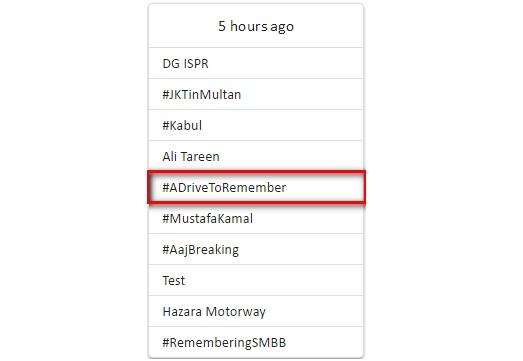Open the #Kabul hashtag

pos(256,125)
